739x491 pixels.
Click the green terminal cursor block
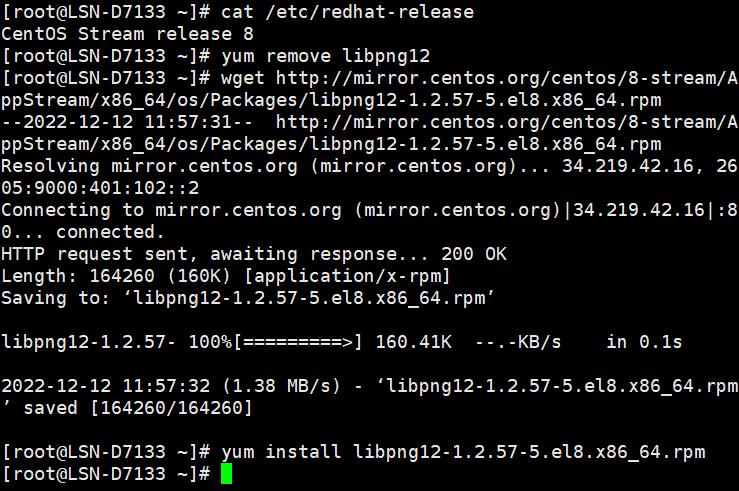(226, 474)
